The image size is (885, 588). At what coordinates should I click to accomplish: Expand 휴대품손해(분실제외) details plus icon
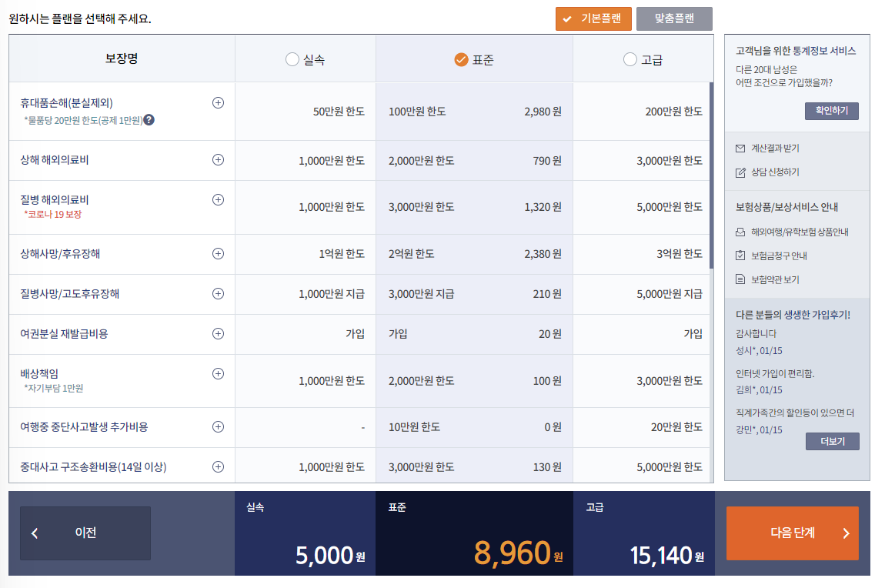[218, 102]
